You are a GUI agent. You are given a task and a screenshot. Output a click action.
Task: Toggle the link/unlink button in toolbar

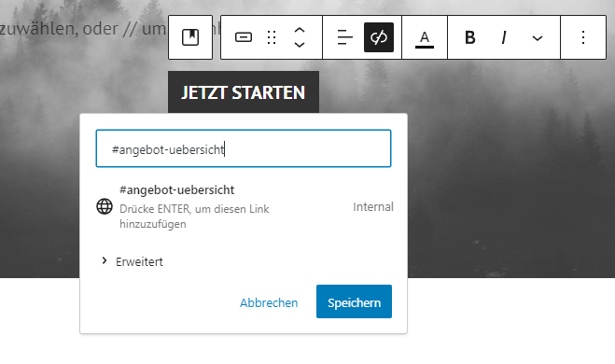click(379, 37)
